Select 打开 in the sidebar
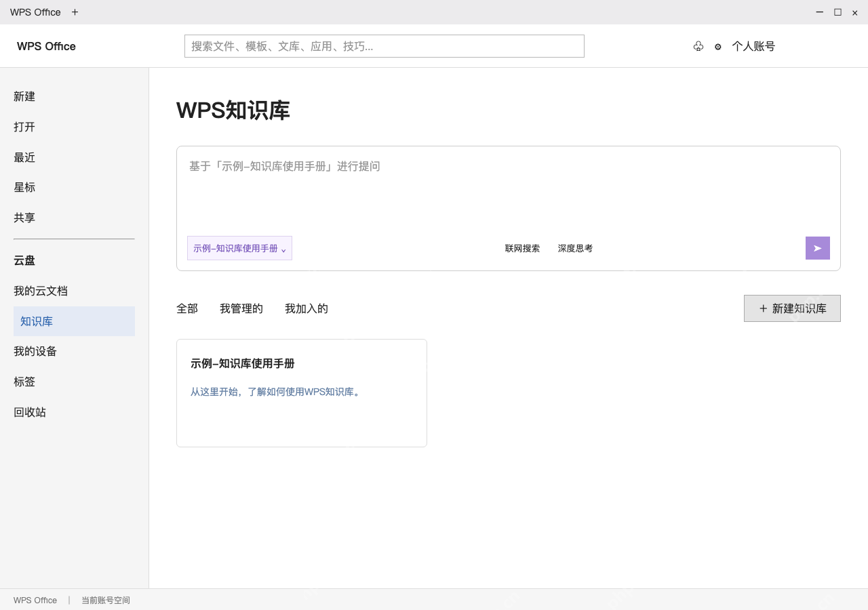Screen dimensions: 868x610 pyautogui.click(x=24, y=127)
